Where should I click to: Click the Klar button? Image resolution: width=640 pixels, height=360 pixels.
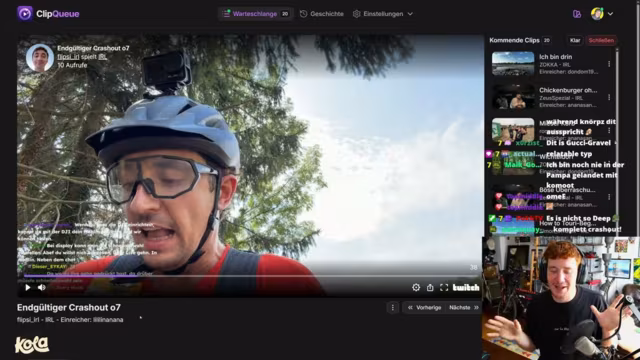point(575,40)
